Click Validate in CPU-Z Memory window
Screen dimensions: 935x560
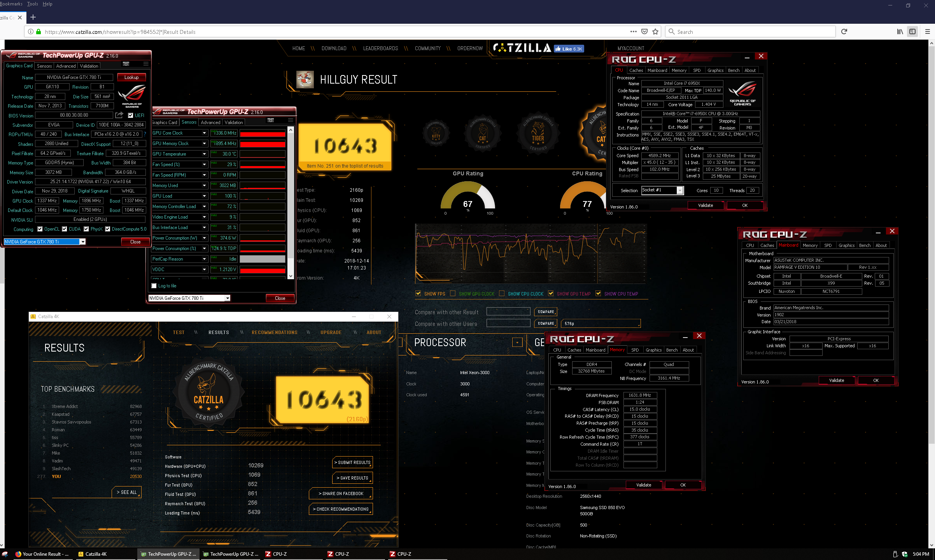coord(644,485)
